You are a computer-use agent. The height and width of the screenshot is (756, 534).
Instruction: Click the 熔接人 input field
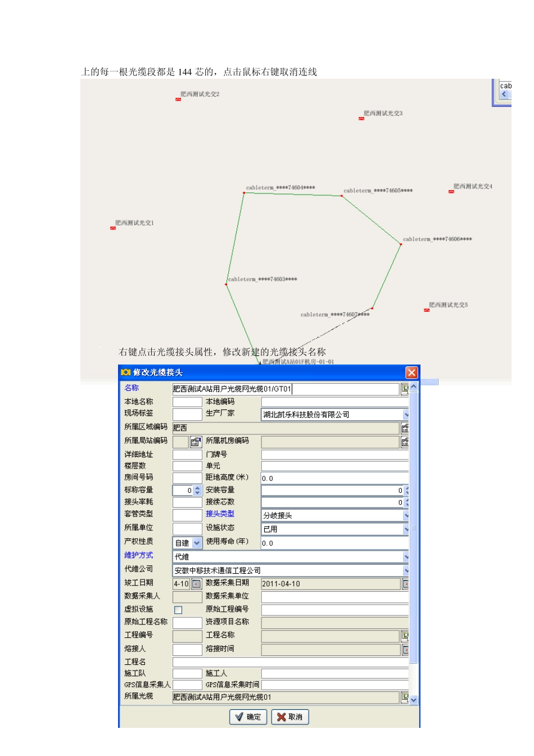pos(187,650)
